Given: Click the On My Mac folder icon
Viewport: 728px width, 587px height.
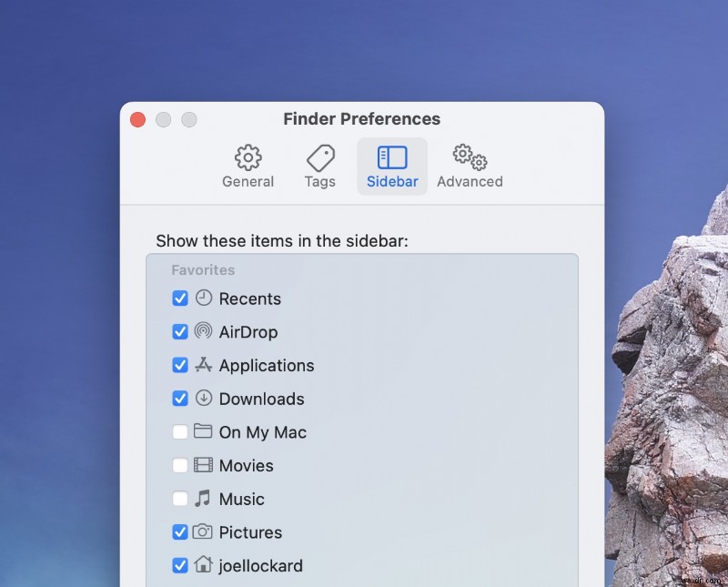Looking at the screenshot, I should (x=202, y=432).
